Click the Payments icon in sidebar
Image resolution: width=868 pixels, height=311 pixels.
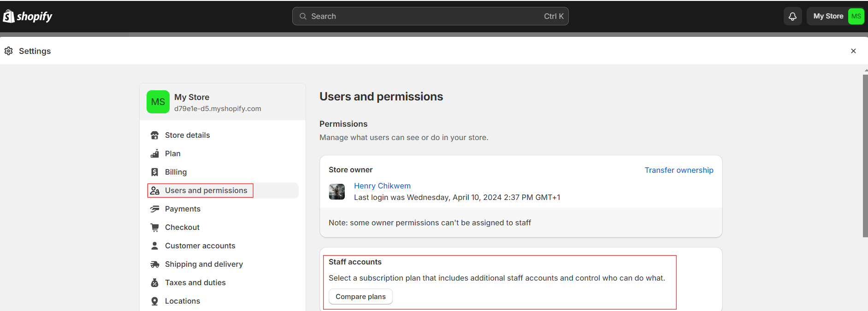point(155,209)
